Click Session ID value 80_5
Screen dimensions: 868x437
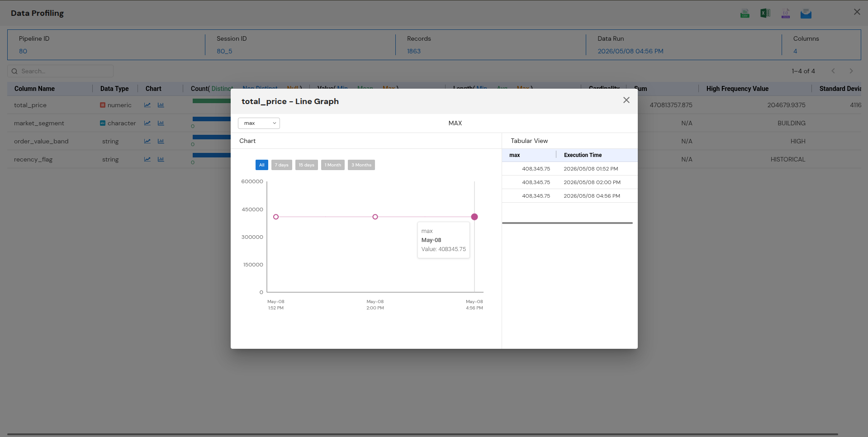[224, 51]
